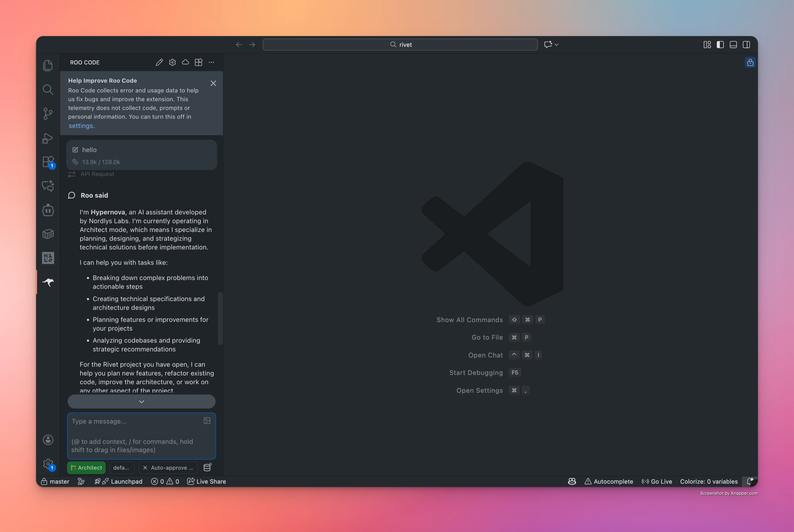Open the Extensions view with badge
This screenshot has width=794, height=532.
48,162
